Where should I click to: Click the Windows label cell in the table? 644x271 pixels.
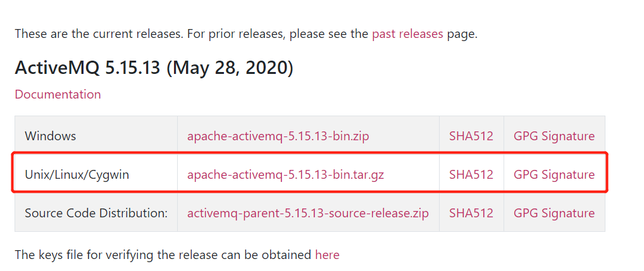[51, 136]
